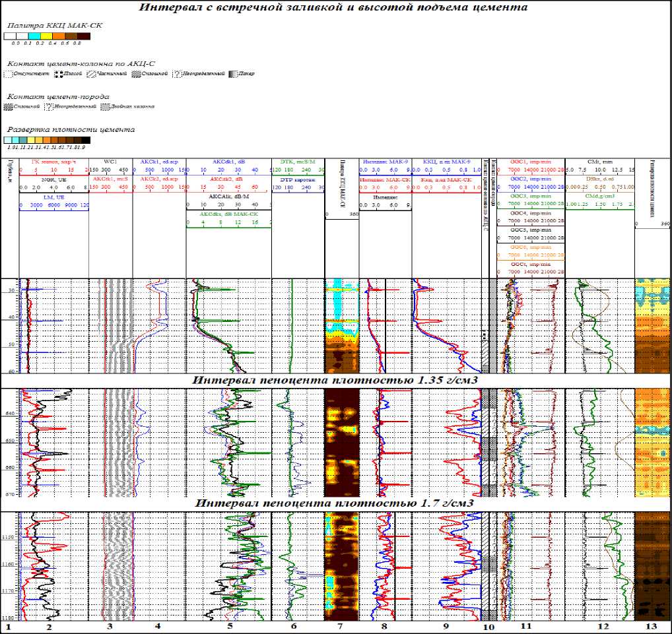This screenshot has height=634, width=672.
Task: Click the 'Ккц МАК-СК' curve header
Action: coord(447,179)
